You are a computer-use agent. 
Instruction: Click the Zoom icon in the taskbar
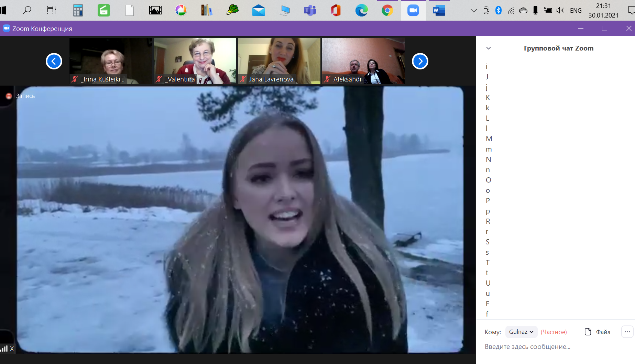click(413, 11)
